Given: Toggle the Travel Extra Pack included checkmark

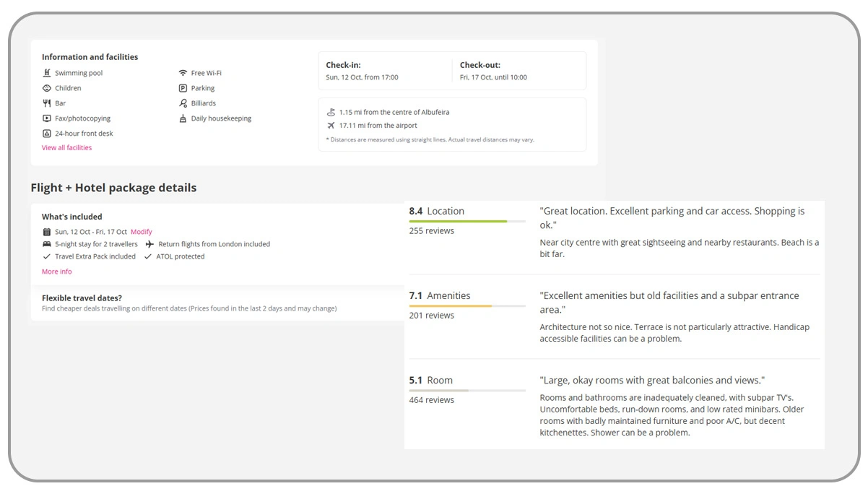Looking at the screenshot, I should (45, 256).
